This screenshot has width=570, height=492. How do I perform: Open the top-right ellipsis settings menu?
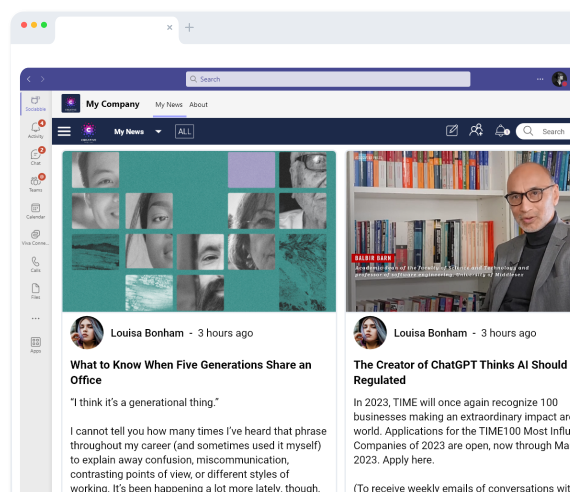click(x=540, y=79)
